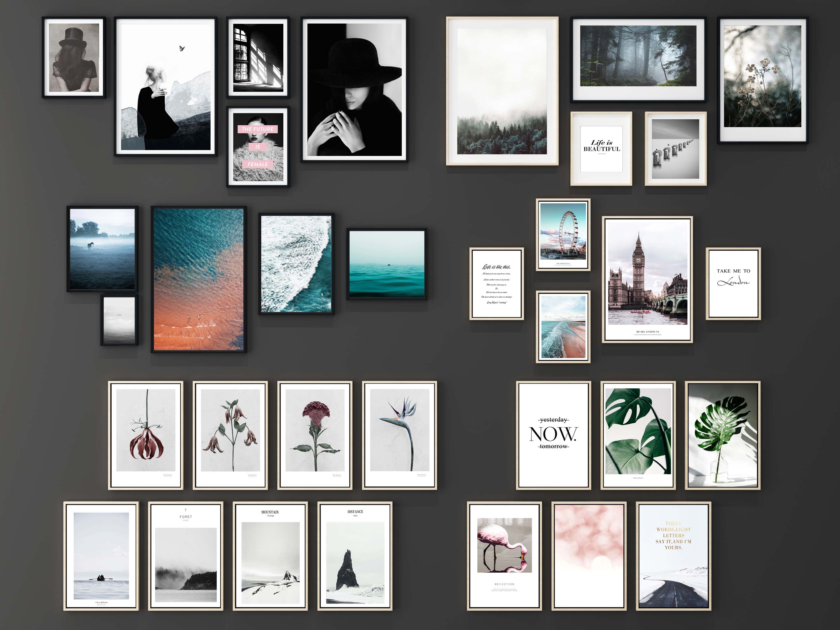Open the flamingo 'REFLECTION' poster
840x630 pixels.
[x=504, y=556]
